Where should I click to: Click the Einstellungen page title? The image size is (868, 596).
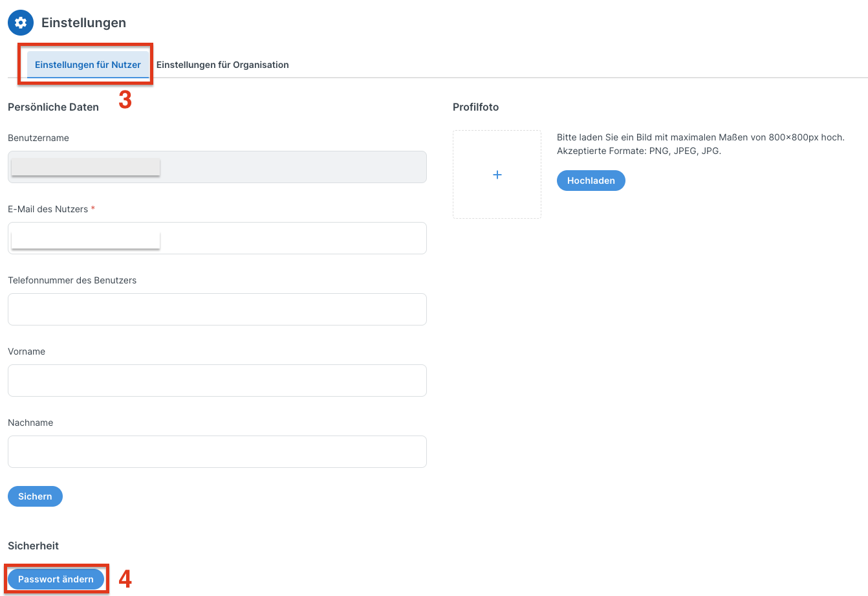[x=83, y=23]
